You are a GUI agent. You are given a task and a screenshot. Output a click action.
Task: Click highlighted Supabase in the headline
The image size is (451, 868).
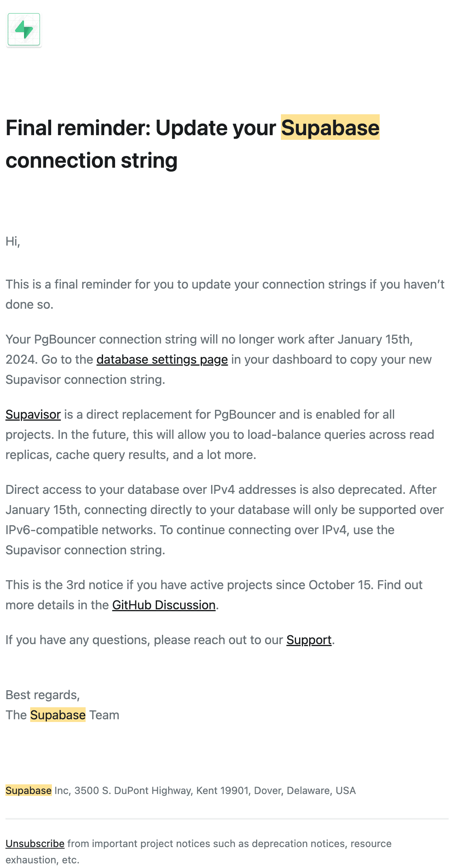pos(330,127)
